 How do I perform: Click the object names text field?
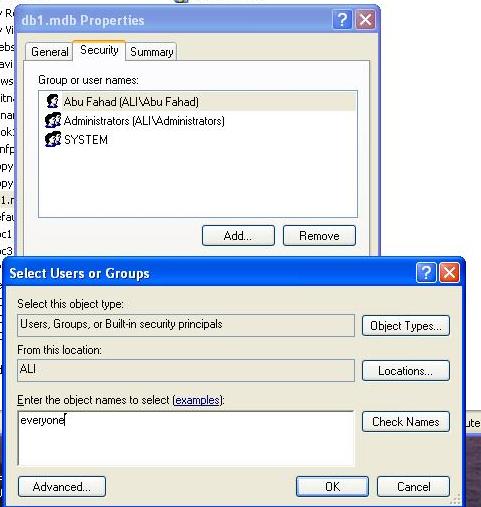(x=186, y=438)
